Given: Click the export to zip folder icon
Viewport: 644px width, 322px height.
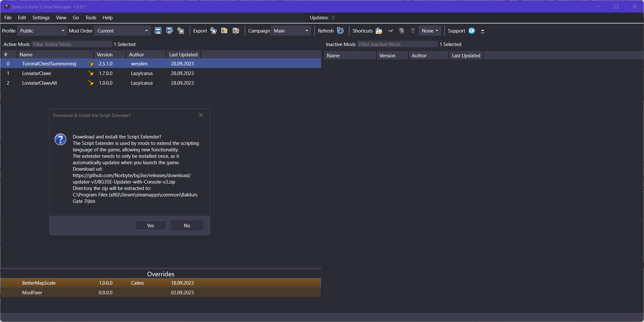Looking at the screenshot, I should [x=224, y=31].
